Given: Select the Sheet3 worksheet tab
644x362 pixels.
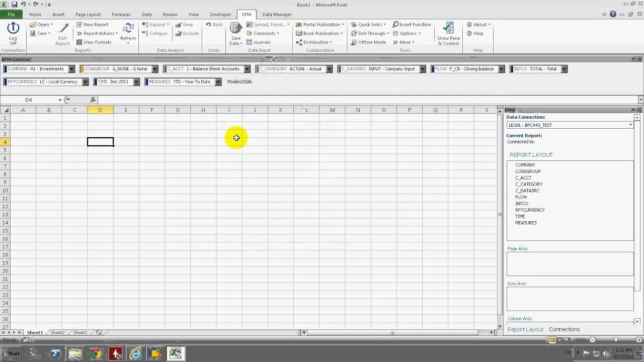Looking at the screenshot, I should click(x=80, y=332).
